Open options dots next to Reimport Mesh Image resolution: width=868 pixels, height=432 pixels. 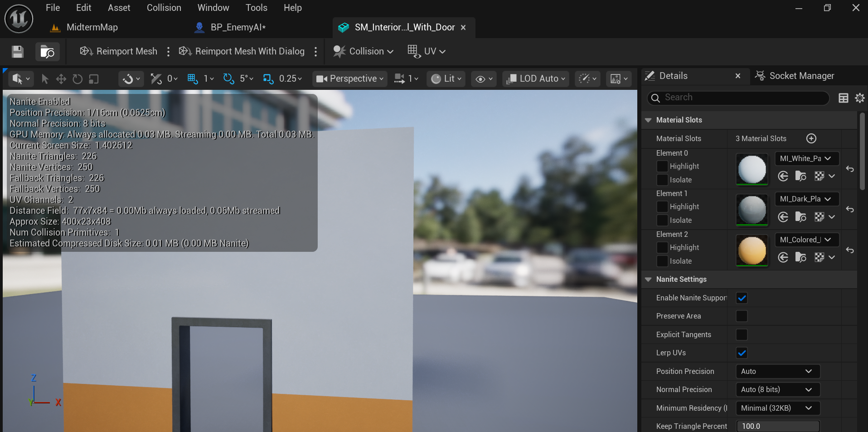[x=168, y=52]
